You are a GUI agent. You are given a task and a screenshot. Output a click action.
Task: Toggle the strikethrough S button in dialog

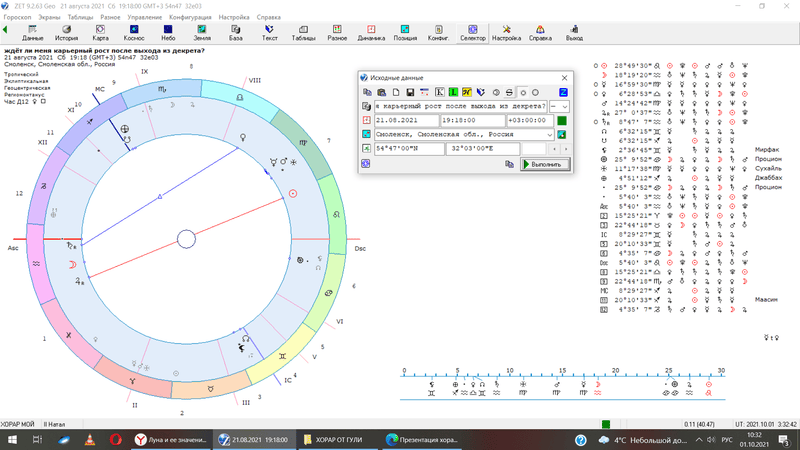(509, 92)
